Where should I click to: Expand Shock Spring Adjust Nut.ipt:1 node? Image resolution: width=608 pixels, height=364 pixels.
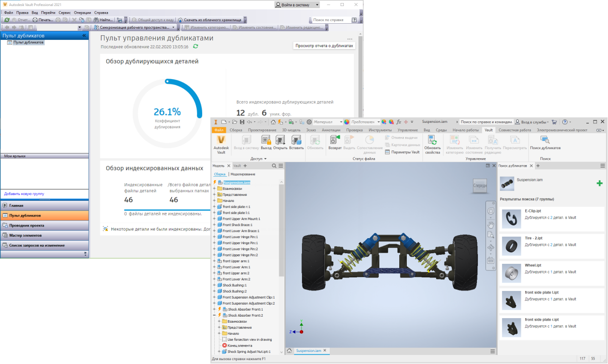pos(220,351)
